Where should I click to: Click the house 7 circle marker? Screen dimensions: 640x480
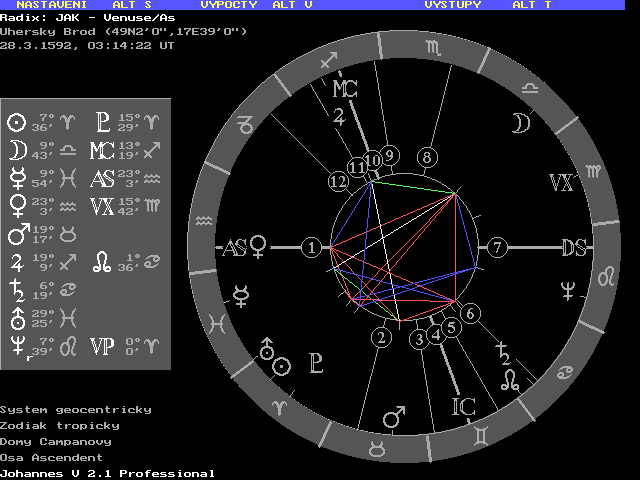(497, 247)
